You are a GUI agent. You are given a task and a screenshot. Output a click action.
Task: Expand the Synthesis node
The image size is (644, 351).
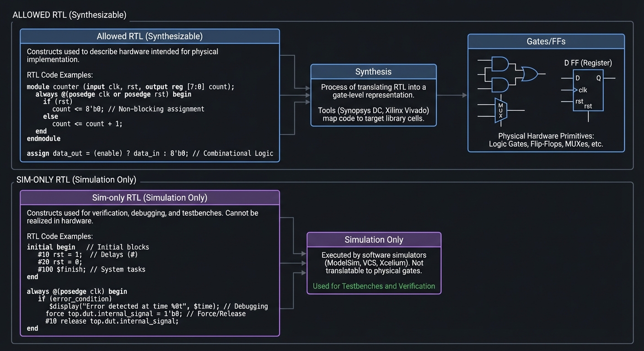[x=373, y=72]
